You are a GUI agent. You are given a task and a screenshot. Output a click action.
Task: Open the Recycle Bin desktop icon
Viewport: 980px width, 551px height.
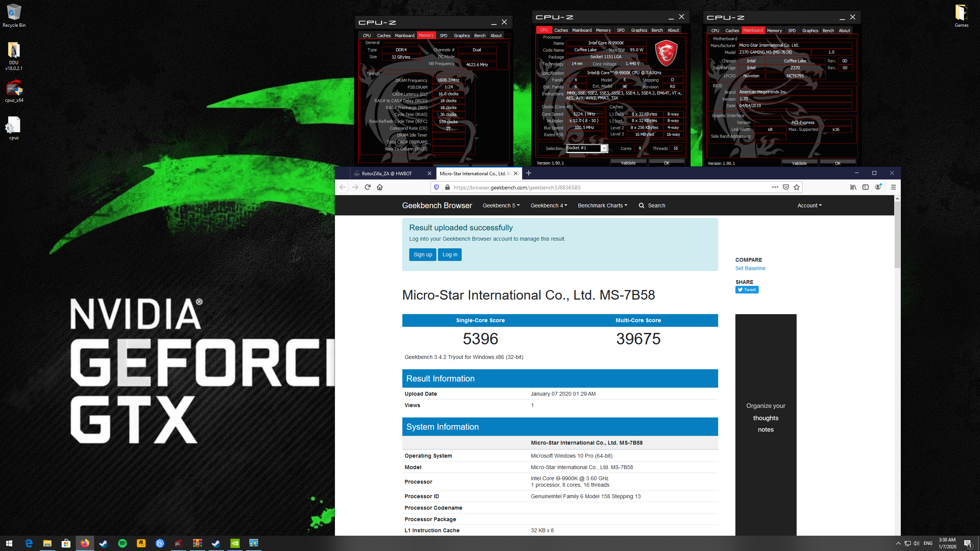tap(14, 16)
